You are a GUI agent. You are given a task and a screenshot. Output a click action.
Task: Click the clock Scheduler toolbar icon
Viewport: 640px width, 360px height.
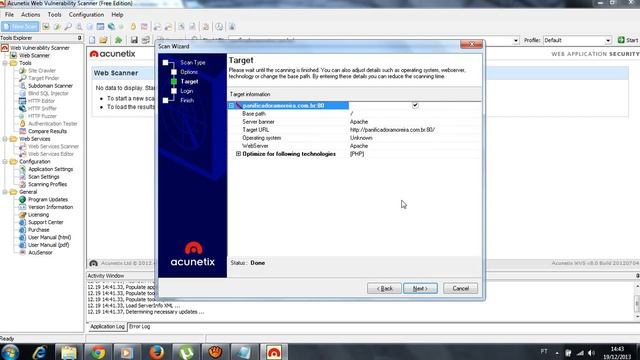(x=219, y=27)
